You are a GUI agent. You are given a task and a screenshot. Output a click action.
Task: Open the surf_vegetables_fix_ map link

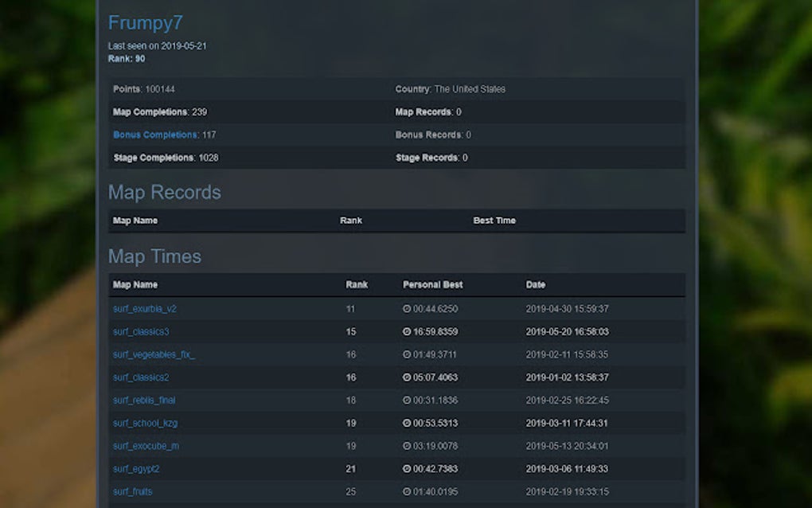click(x=154, y=354)
